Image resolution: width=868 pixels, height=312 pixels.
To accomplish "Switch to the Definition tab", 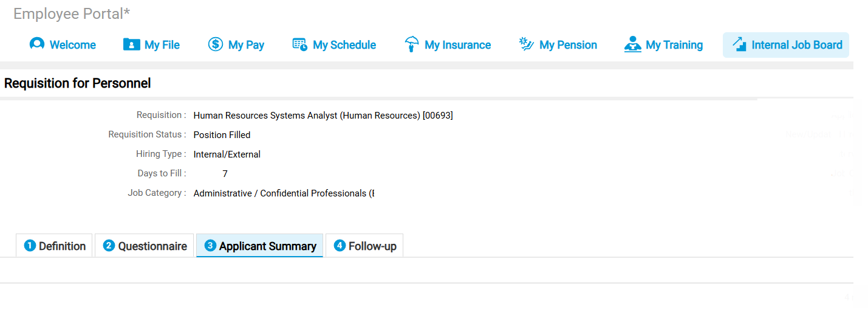I will [x=55, y=246].
